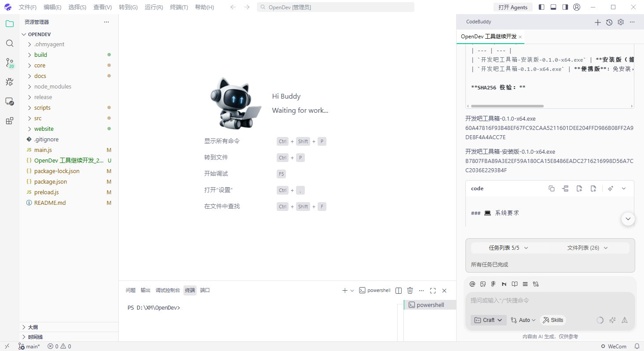The height and width of the screenshot is (351, 644).
Task: Open the book knowledge icon in chat toolbar
Action: click(x=515, y=284)
